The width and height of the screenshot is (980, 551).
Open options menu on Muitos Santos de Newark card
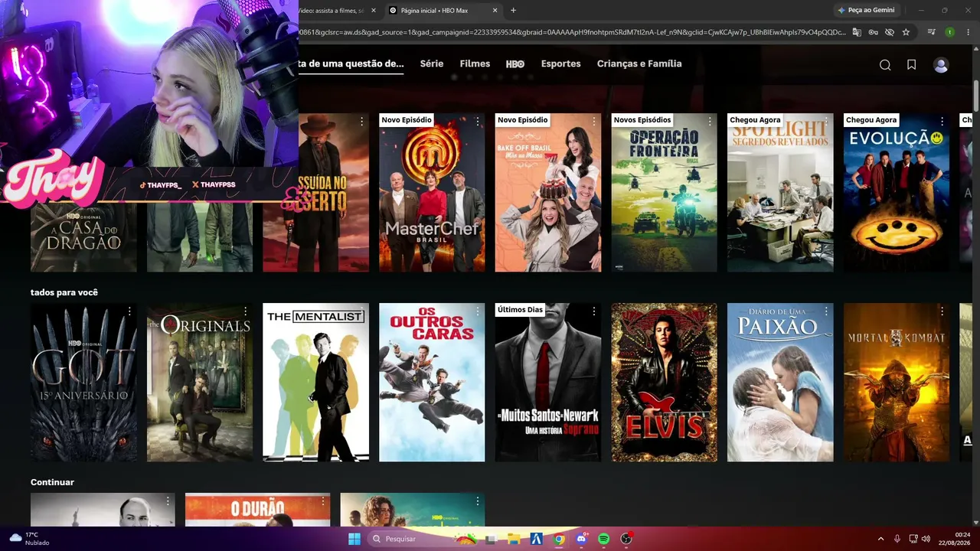click(593, 311)
